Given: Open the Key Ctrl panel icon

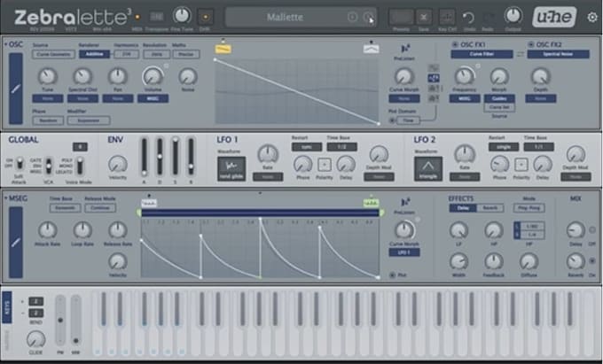Looking at the screenshot, I should coord(447,17).
